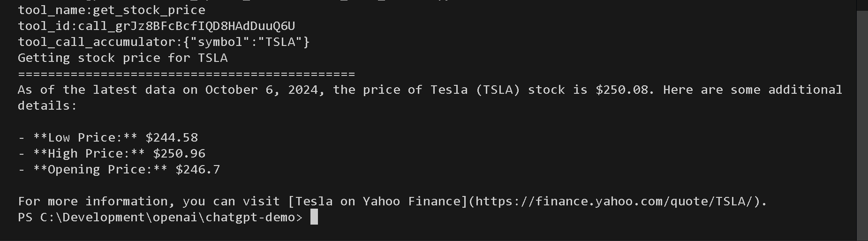
Task: Click the tool_call_accumulator symbol JSON
Action: coord(246,42)
